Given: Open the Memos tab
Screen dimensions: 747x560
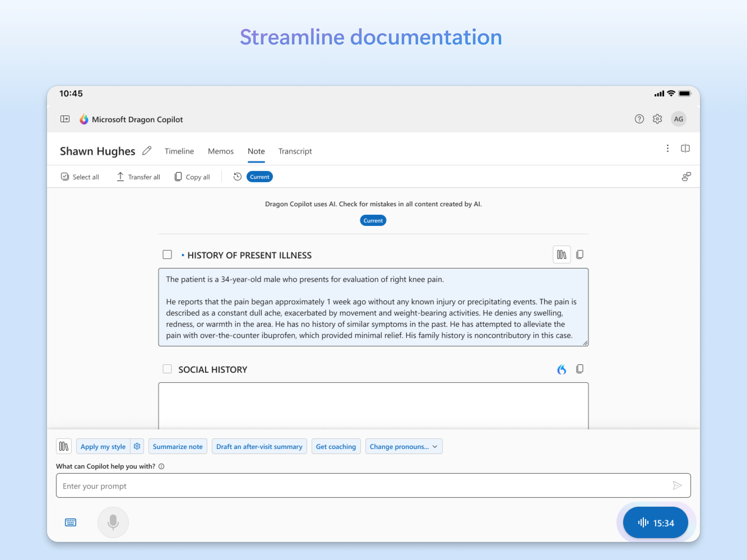Looking at the screenshot, I should [x=221, y=151].
